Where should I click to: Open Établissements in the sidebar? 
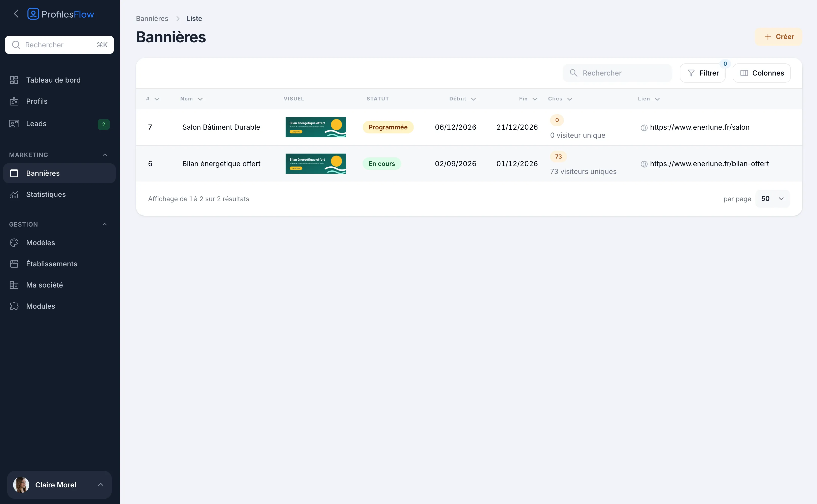pyautogui.click(x=59, y=264)
